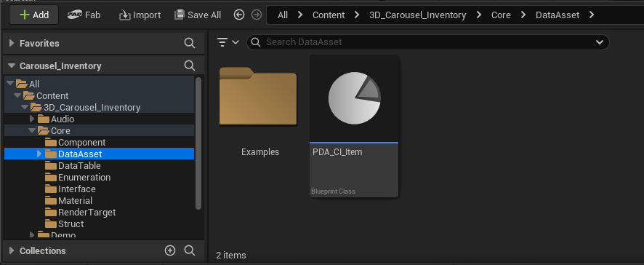
Task: Select the Component folder
Action: point(99,143)
